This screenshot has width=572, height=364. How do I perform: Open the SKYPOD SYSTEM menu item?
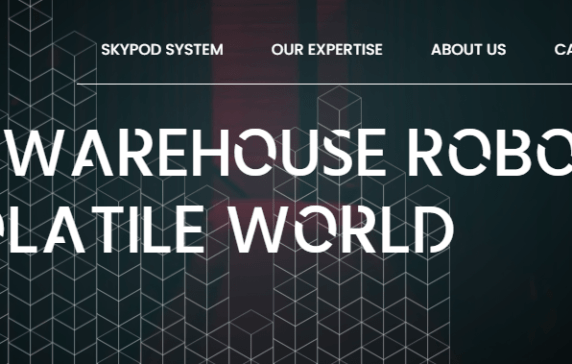point(162,50)
